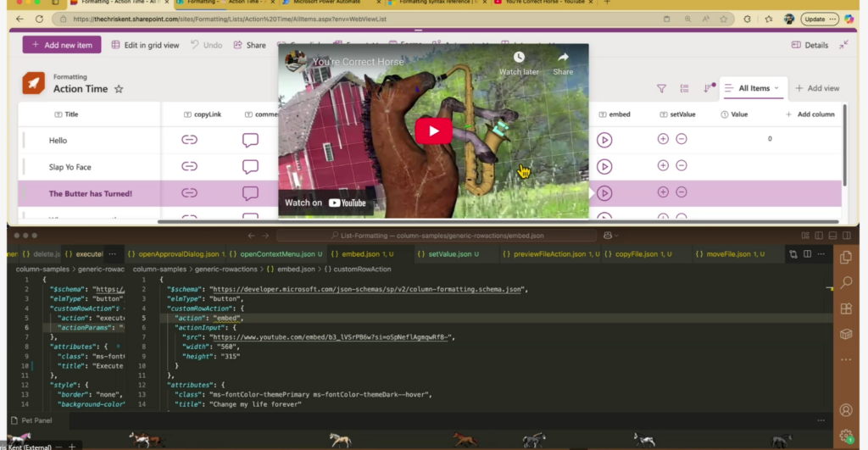Screen dimensions: 868x450
Task: Open the VS Code Extensions activity bar icon
Action: [846, 308]
